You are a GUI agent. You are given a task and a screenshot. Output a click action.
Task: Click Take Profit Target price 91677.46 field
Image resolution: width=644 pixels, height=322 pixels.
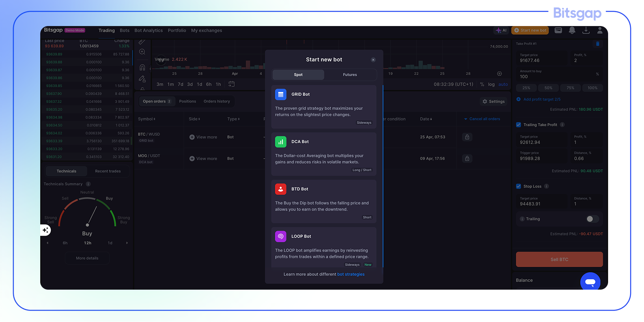tap(542, 58)
